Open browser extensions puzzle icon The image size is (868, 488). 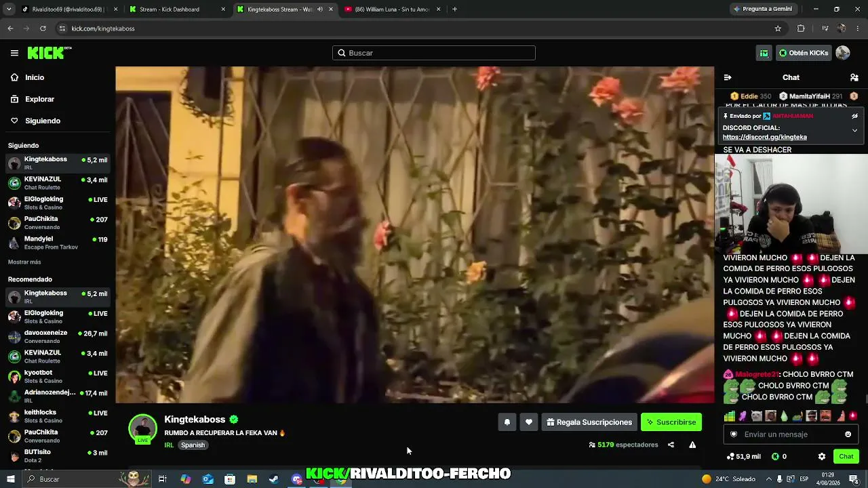[801, 28]
